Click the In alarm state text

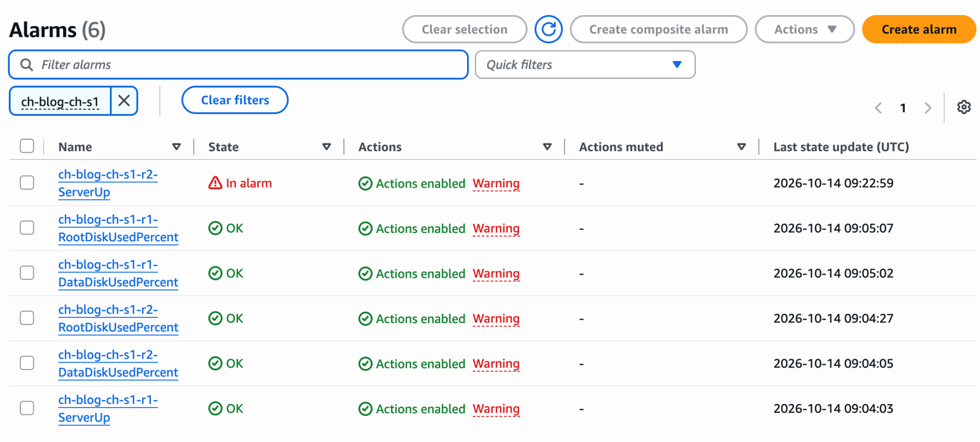[x=249, y=183]
